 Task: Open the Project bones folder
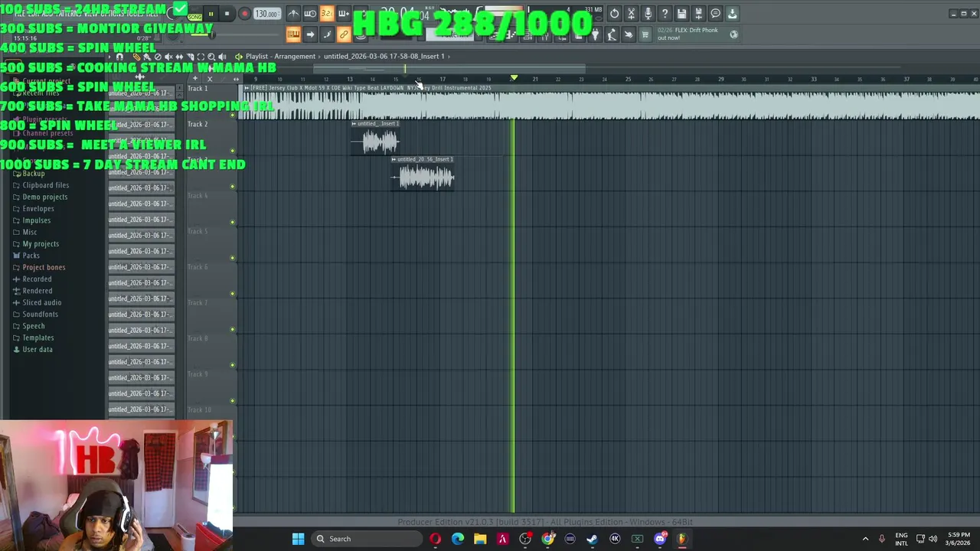(44, 267)
